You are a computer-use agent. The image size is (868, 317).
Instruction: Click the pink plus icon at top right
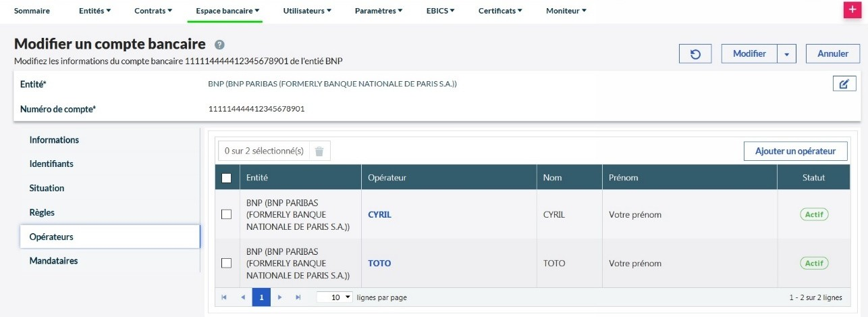[852, 11]
